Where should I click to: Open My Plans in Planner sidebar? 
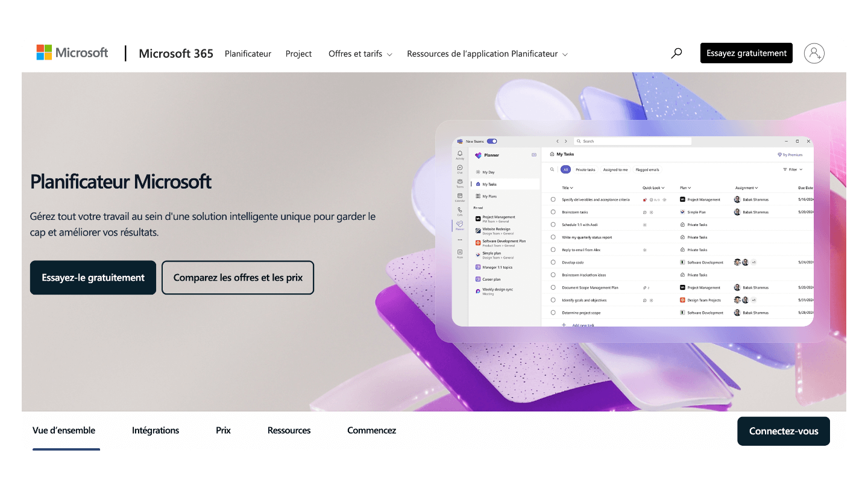(x=505, y=196)
